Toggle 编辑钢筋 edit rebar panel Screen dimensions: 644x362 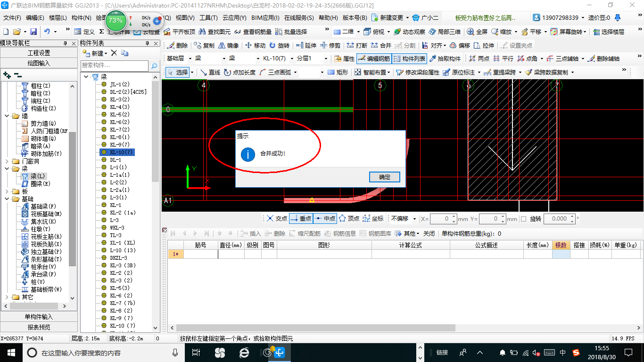(x=374, y=59)
